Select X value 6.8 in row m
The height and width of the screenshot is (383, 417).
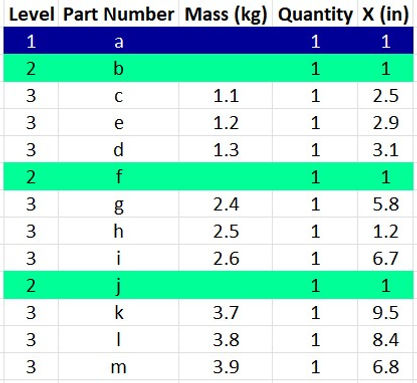coord(385,366)
